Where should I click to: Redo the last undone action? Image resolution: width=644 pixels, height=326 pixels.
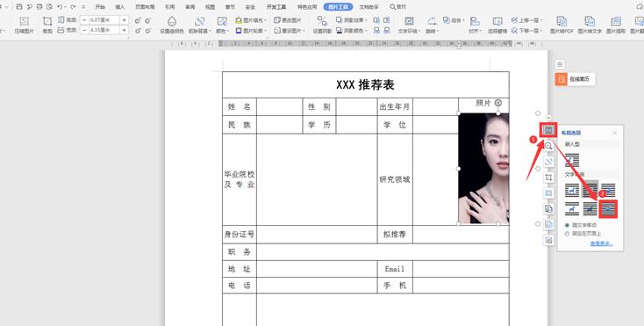point(73,6)
